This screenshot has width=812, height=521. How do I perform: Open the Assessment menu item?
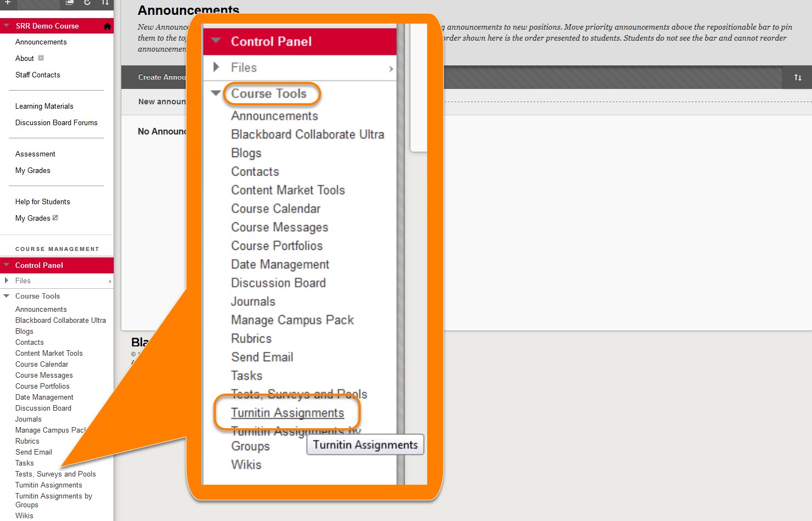coord(35,154)
